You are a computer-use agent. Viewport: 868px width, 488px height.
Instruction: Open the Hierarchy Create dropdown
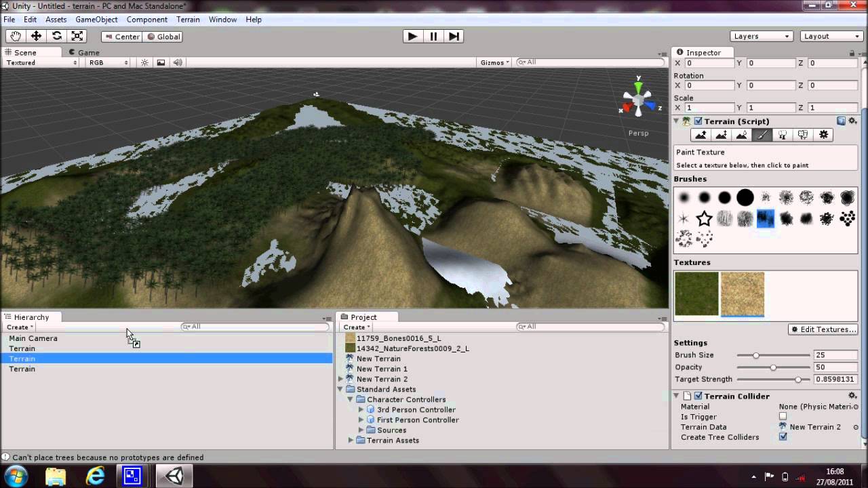click(x=20, y=327)
